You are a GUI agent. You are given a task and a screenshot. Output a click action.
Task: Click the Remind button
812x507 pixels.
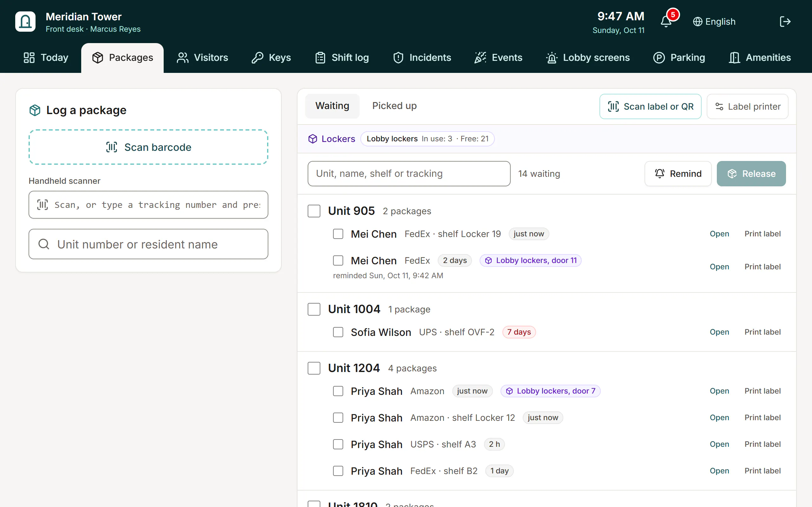[678, 174]
